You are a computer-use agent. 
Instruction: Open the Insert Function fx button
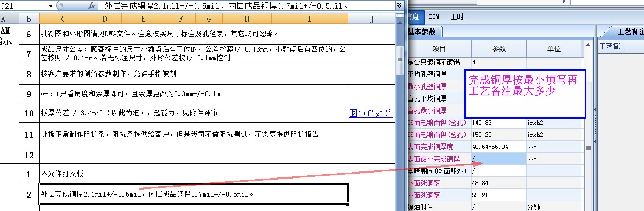(x=92, y=5)
